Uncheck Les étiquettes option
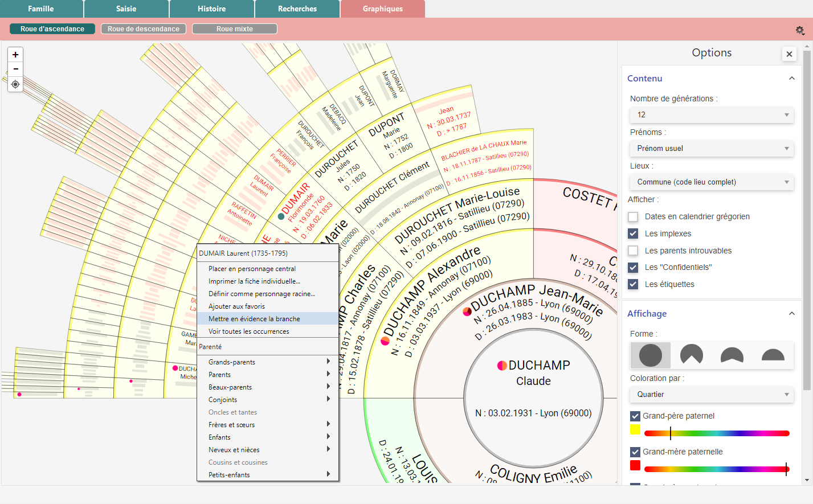This screenshot has height=504, width=813. [x=633, y=284]
